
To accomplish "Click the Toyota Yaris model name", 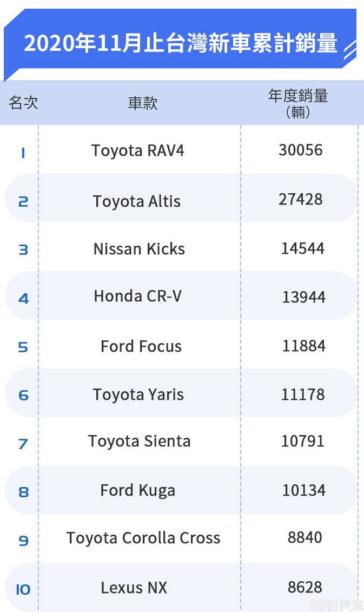I will click(x=138, y=394).
